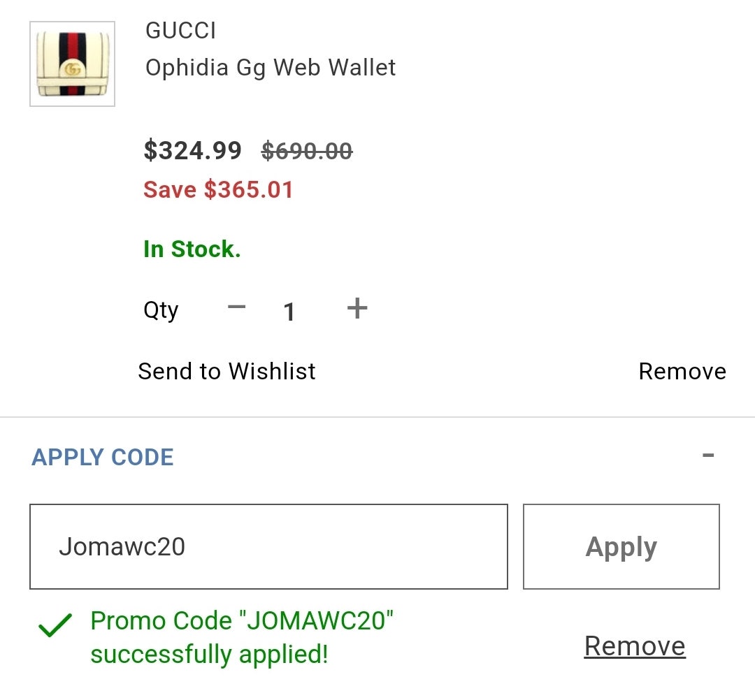Click the In Stock status label
Screen dimensions: 755x700
(x=192, y=249)
